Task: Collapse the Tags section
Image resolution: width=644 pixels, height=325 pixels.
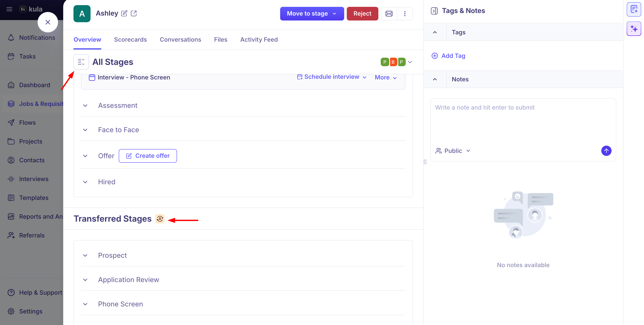Action: pos(435,32)
